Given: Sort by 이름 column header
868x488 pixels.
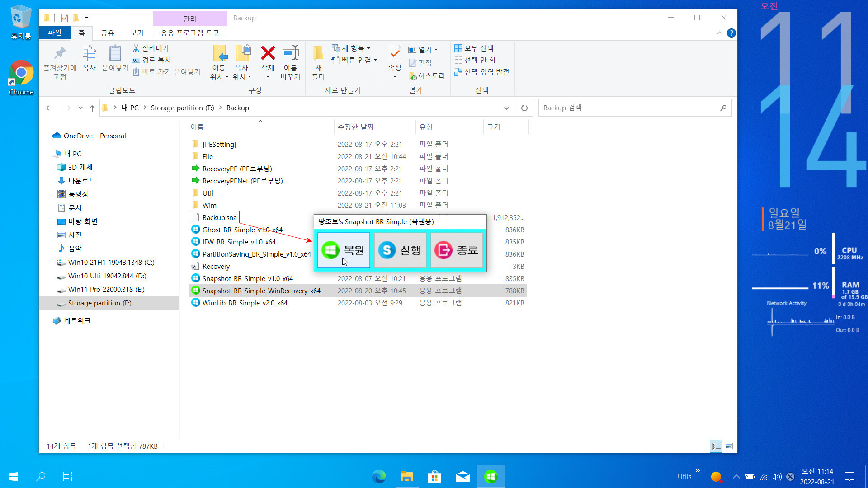Looking at the screenshot, I should [x=197, y=127].
